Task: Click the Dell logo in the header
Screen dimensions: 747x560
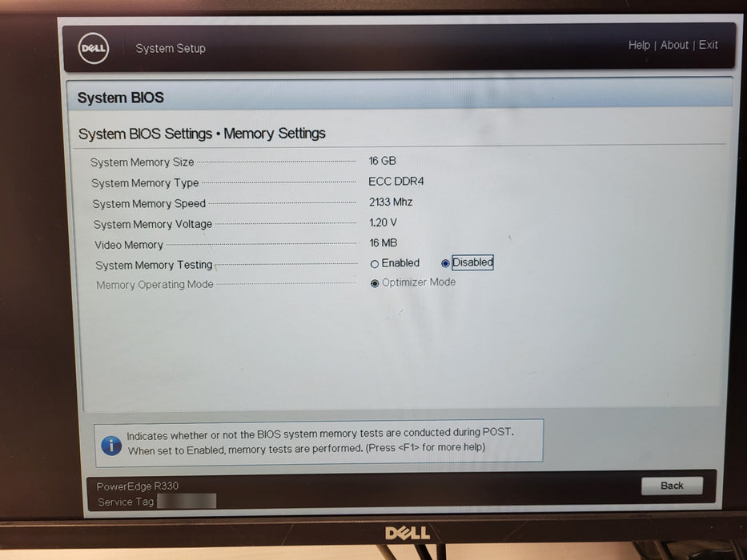Action: click(94, 48)
